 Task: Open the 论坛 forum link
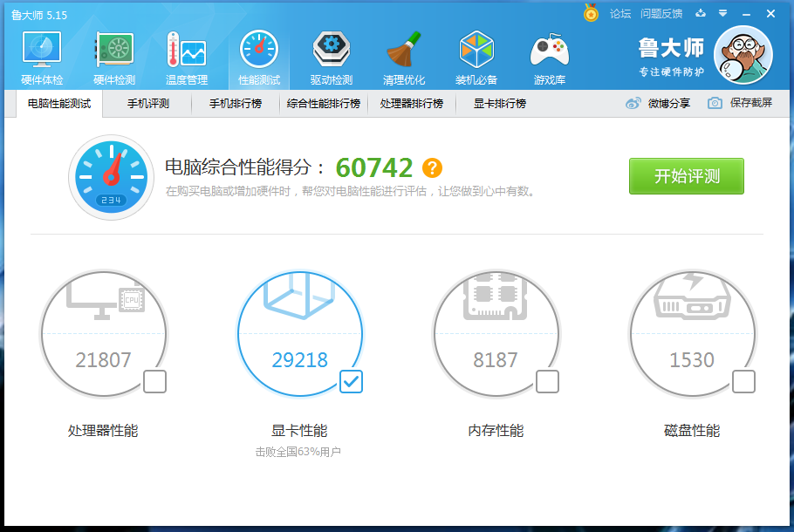[x=620, y=14]
